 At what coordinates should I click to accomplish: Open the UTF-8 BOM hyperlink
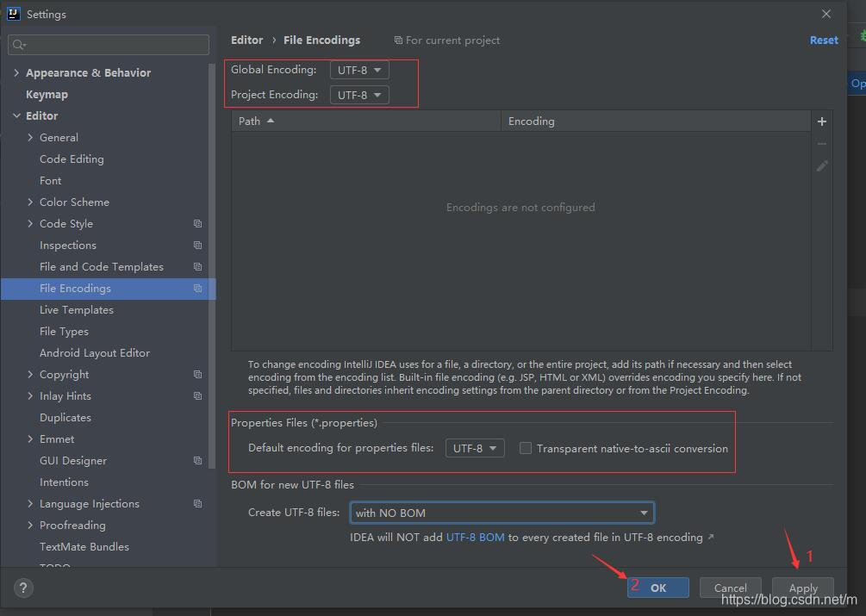475,537
